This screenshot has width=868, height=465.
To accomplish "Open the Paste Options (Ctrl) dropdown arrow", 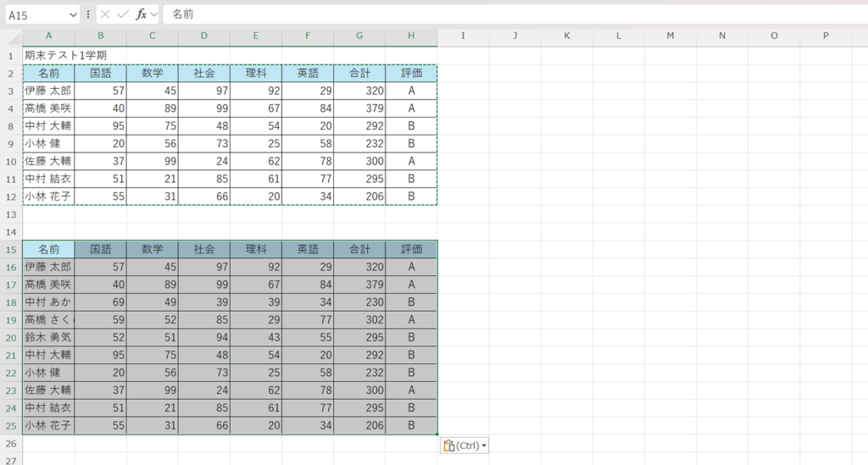I will [x=484, y=446].
